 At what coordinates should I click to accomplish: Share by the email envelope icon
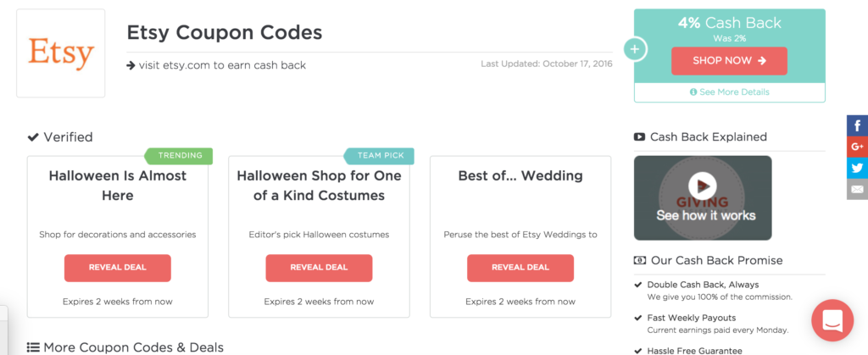point(858,189)
